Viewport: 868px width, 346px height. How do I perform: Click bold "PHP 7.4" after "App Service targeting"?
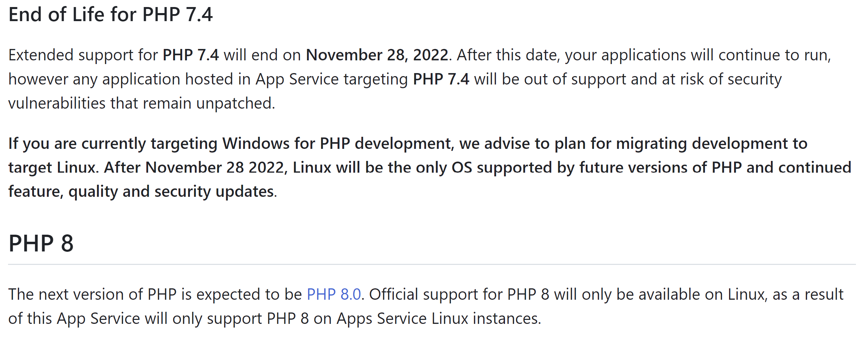point(441,79)
